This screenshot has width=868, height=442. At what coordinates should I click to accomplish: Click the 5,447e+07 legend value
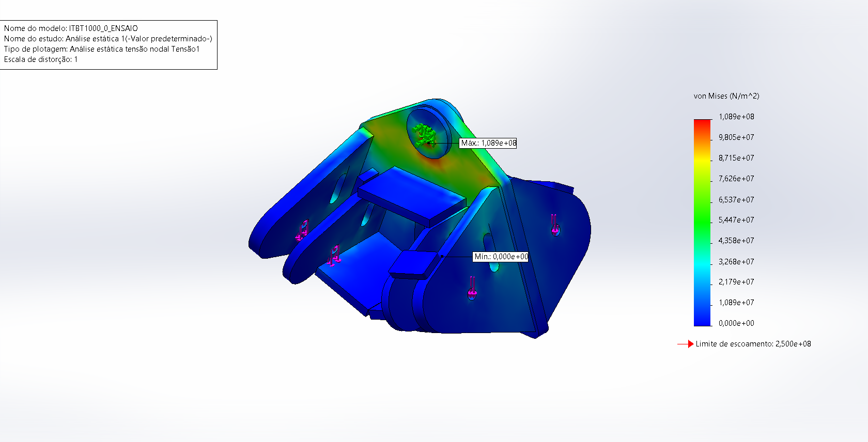point(736,220)
